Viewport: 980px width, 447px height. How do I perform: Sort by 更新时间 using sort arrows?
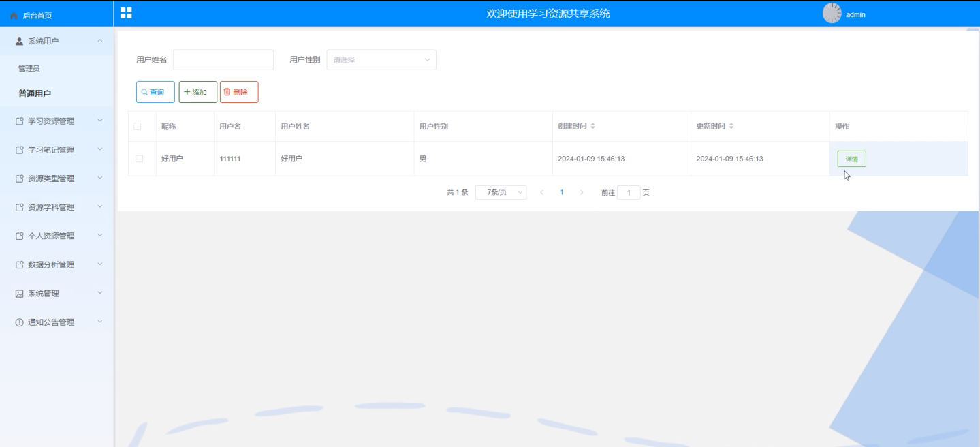(731, 127)
